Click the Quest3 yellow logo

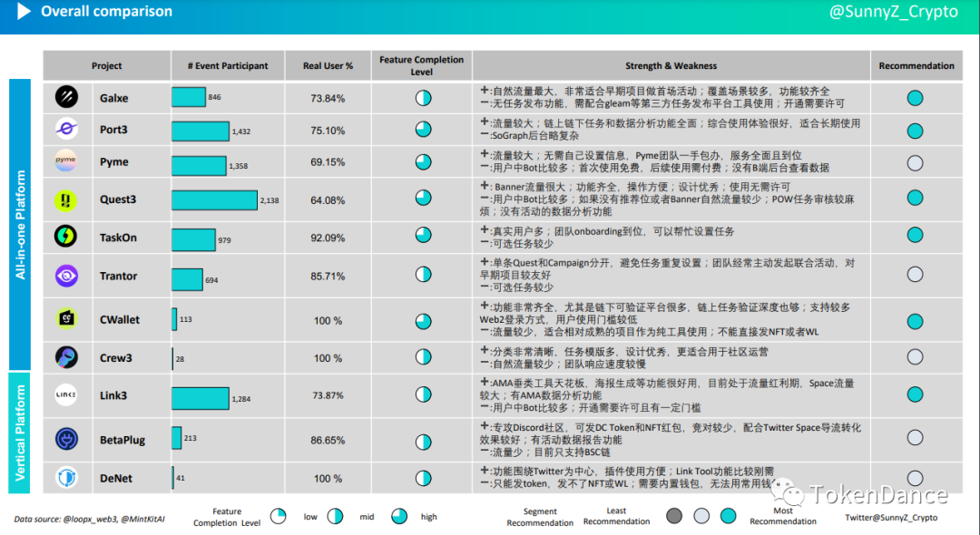(x=65, y=199)
